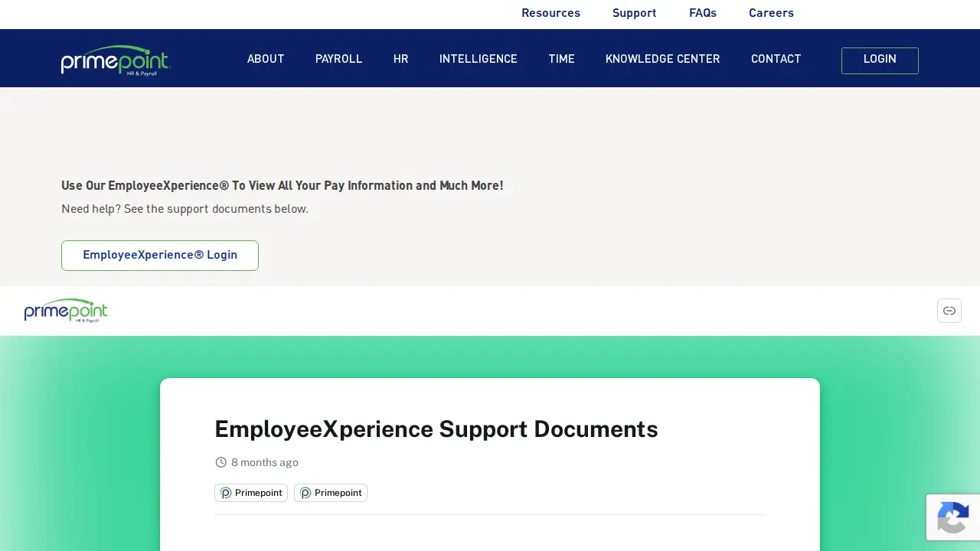Go to the CONTACT page
The width and height of the screenshot is (980, 551).
coord(776,59)
